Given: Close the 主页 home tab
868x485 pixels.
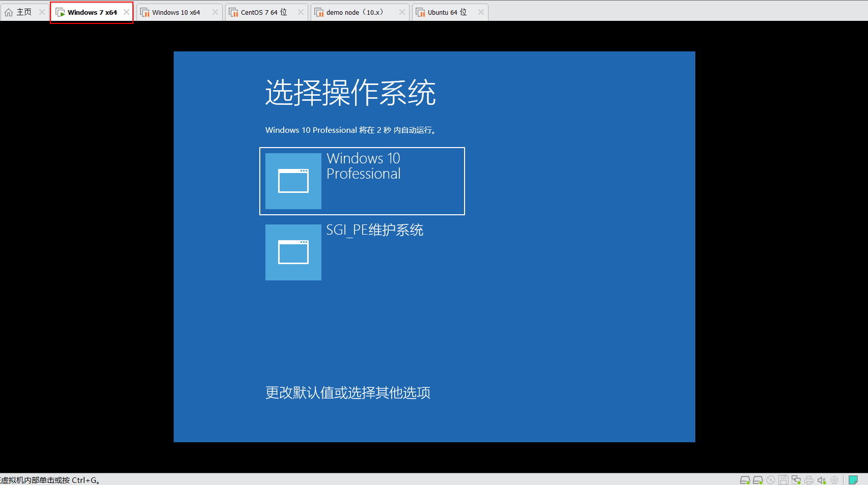Looking at the screenshot, I should [x=42, y=12].
